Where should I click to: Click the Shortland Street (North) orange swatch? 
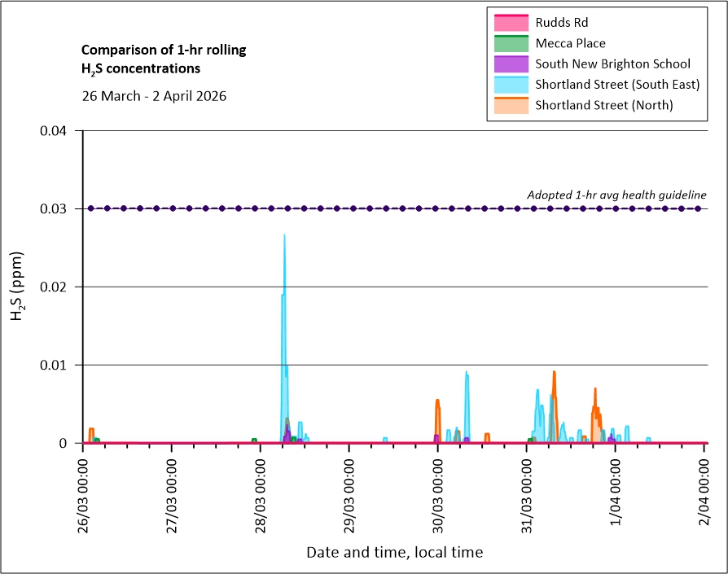click(x=510, y=105)
